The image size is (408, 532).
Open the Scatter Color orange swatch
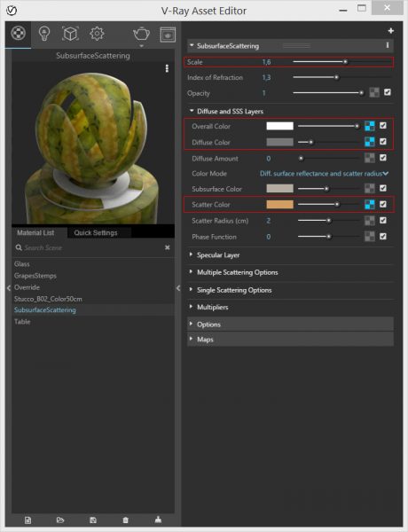[x=279, y=204]
